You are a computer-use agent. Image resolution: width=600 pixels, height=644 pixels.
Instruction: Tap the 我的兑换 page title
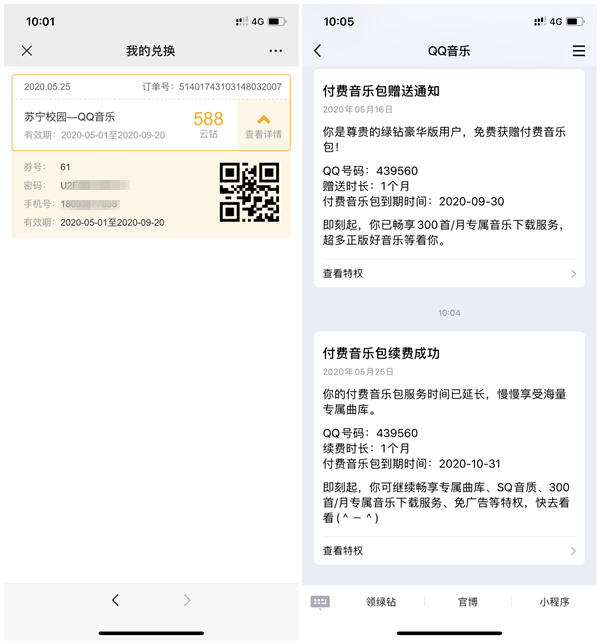click(151, 51)
